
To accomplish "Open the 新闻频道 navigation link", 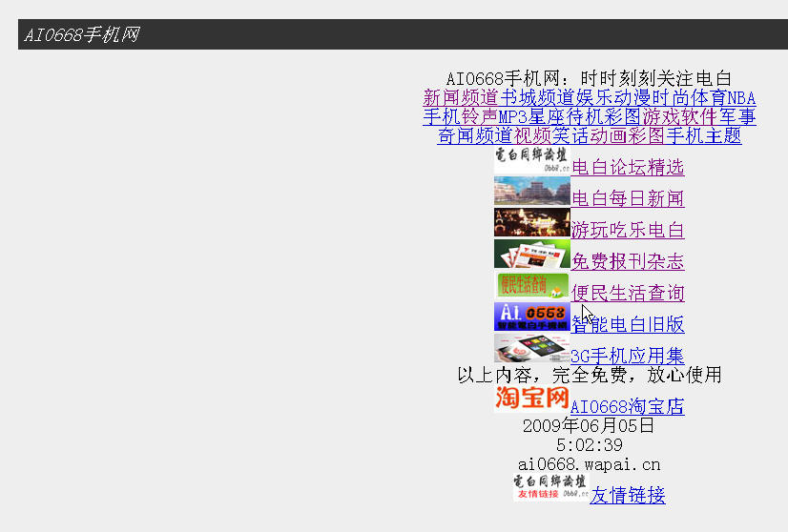I will click(x=461, y=97).
